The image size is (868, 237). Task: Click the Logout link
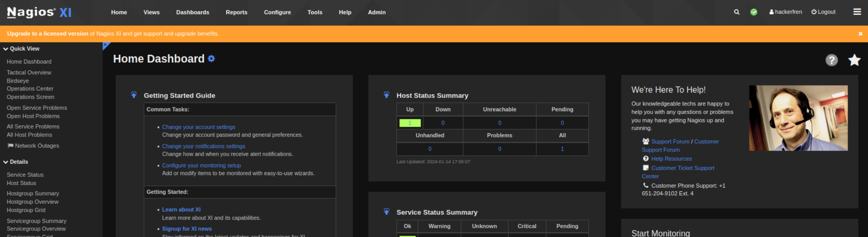[823, 12]
